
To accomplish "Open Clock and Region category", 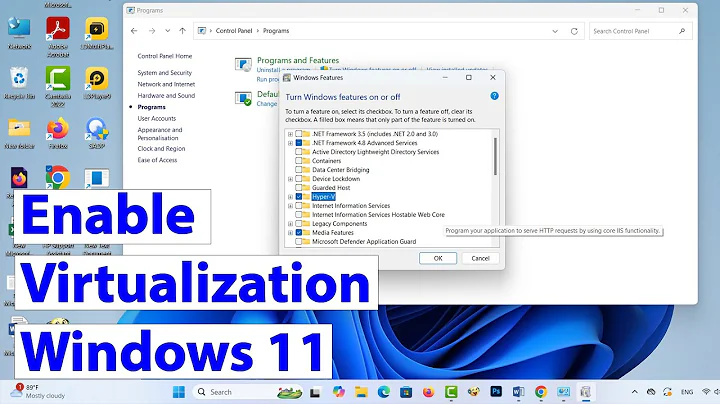I will tap(161, 149).
